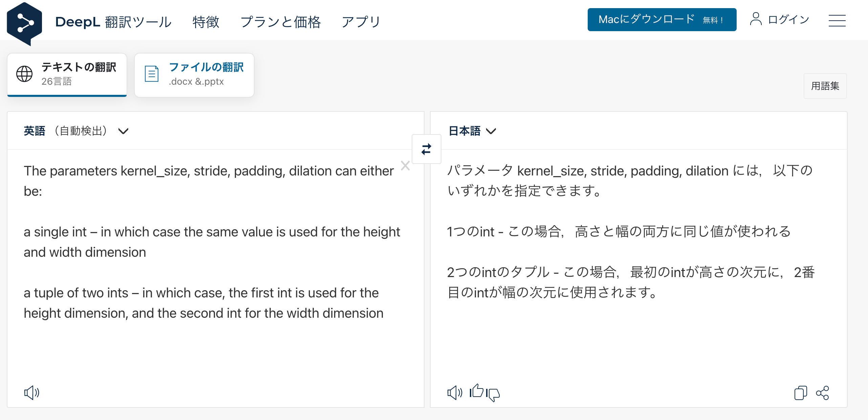Viewport: 868px width, 420px height.
Task: Clear the source text with X
Action: [x=405, y=166]
